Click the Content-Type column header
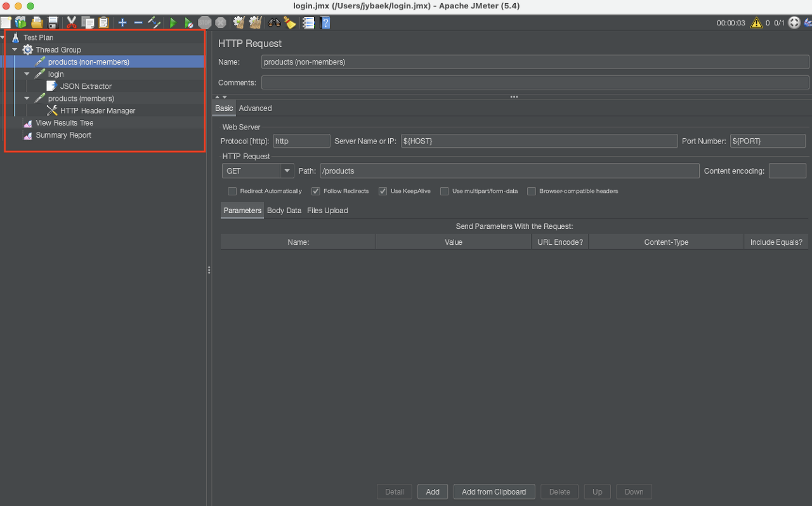The width and height of the screenshot is (812, 506). [x=666, y=242]
